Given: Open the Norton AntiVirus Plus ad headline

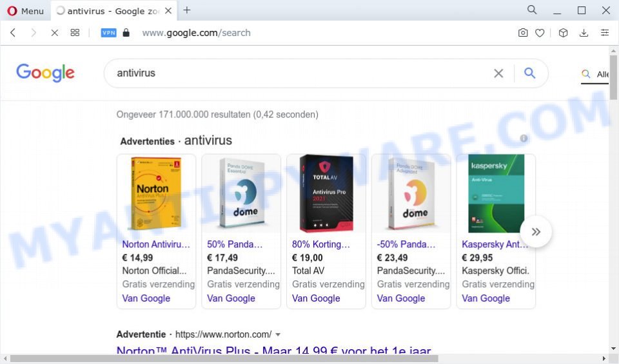Looking at the screenshot, I should [x=273, y=349].
